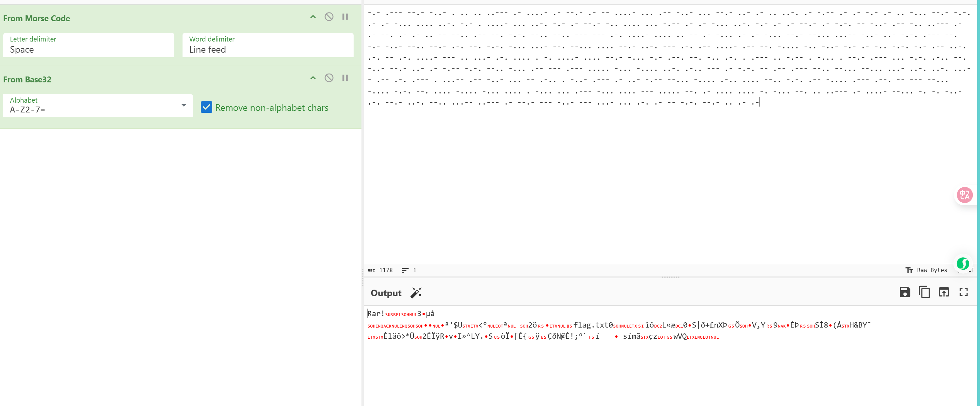This screenshot has height=406, width=980.
Task: Click the green floating assistant icon
Action: (963, 263)
